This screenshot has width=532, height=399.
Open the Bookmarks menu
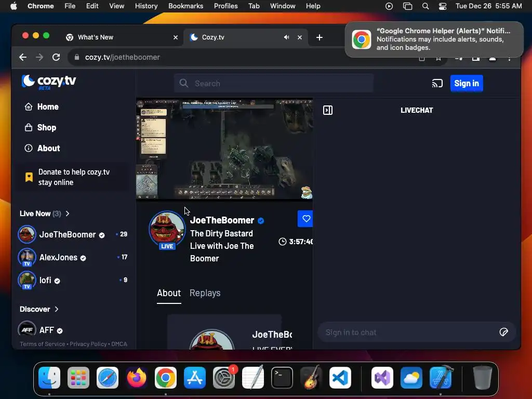click(x=185, y=6)
